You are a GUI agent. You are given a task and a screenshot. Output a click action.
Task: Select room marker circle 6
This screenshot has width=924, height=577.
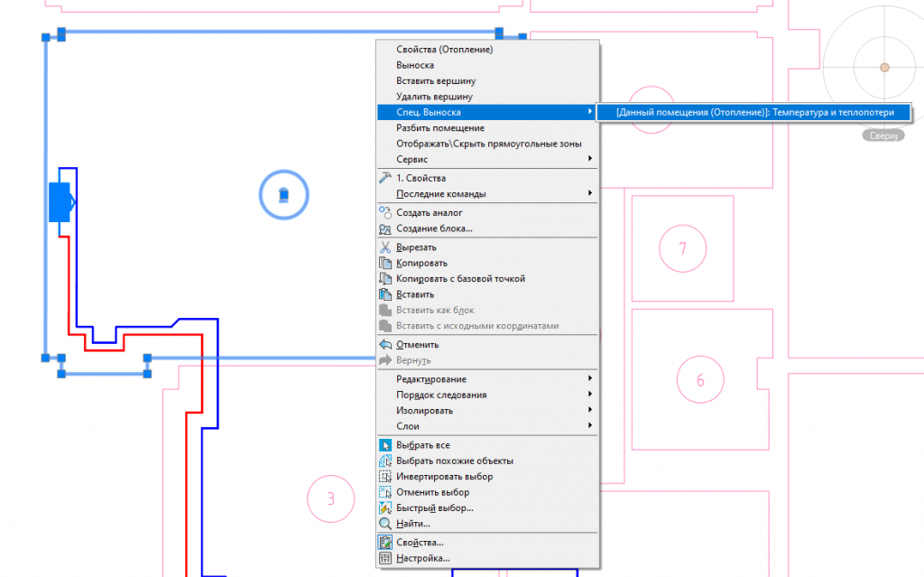(x=700, y=379)
